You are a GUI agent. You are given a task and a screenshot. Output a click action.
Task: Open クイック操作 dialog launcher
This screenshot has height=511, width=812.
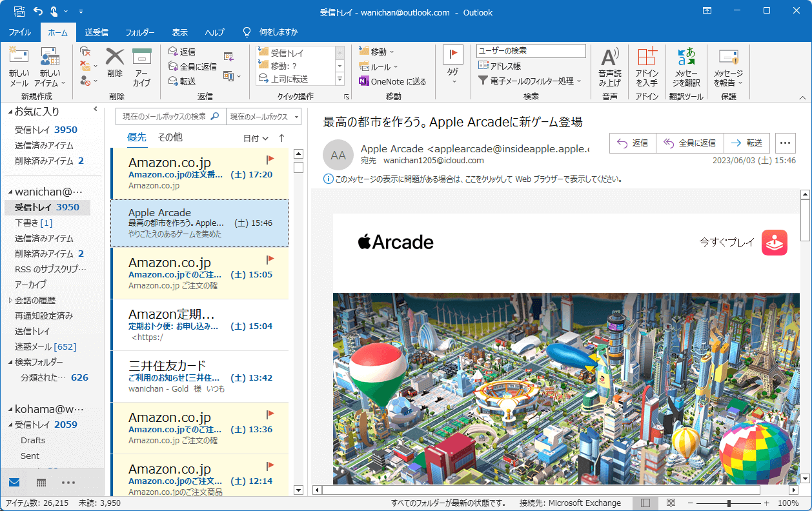[x=347, y=97]
